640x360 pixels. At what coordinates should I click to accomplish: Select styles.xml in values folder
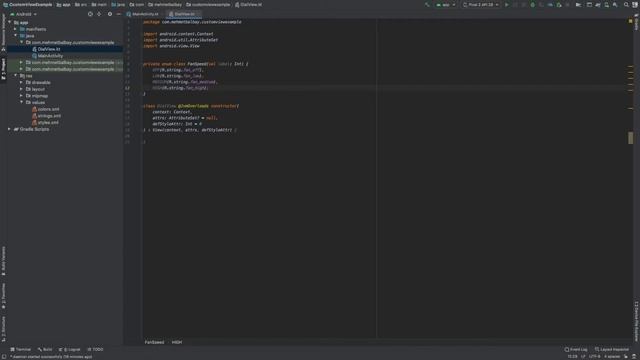(x=48, y=122)
